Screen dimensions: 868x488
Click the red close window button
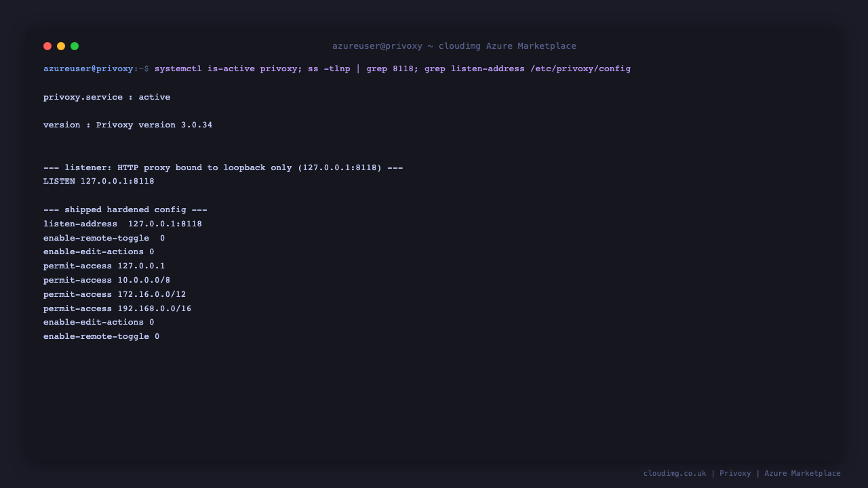click(x=47, y=46)
